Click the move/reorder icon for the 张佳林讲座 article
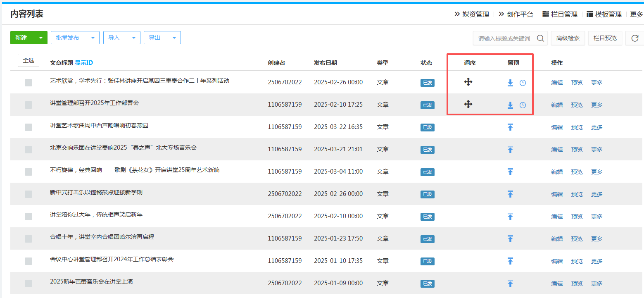The height and width of the screenshot is (298, 644). coord(468,82)
